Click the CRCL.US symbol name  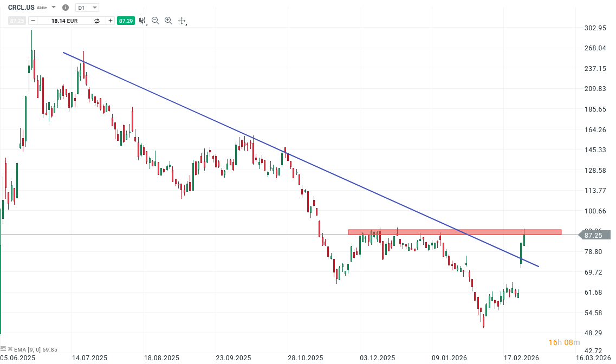click(21, 7)
